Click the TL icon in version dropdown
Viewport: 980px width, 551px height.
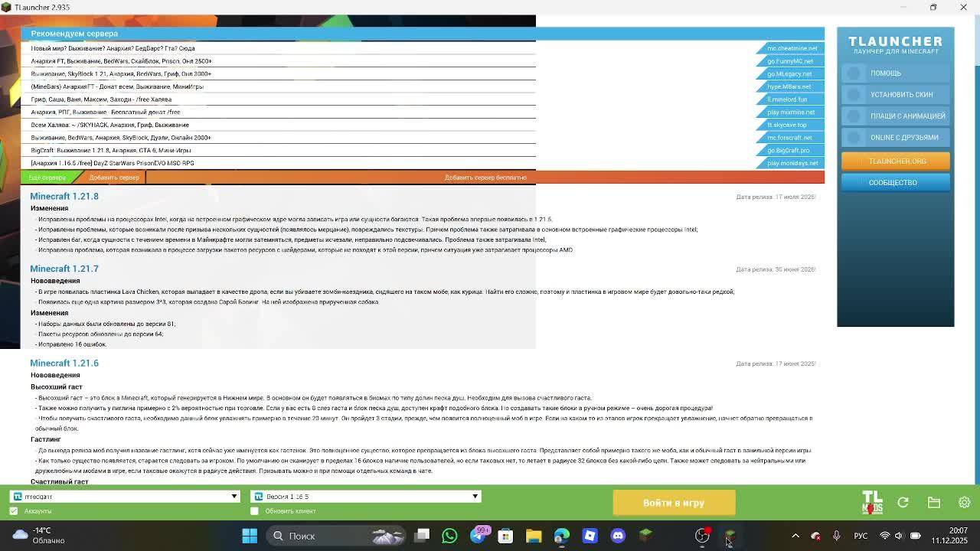259,497
